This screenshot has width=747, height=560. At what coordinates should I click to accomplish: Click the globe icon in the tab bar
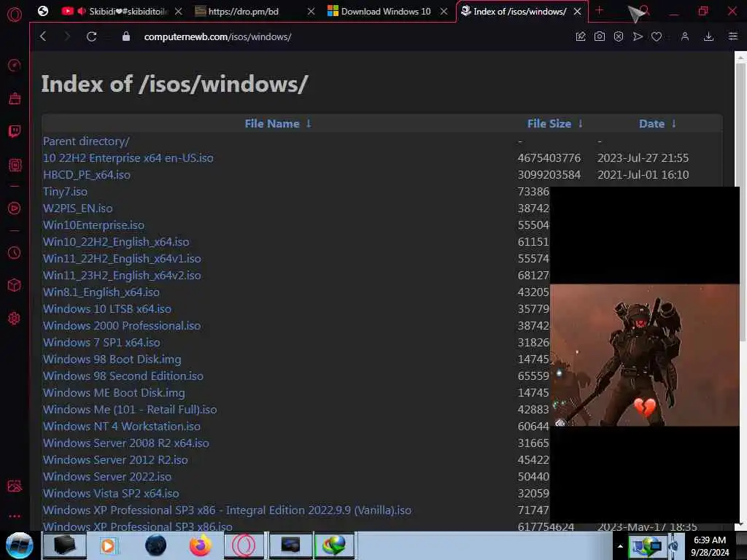click(x=43, y=11)
